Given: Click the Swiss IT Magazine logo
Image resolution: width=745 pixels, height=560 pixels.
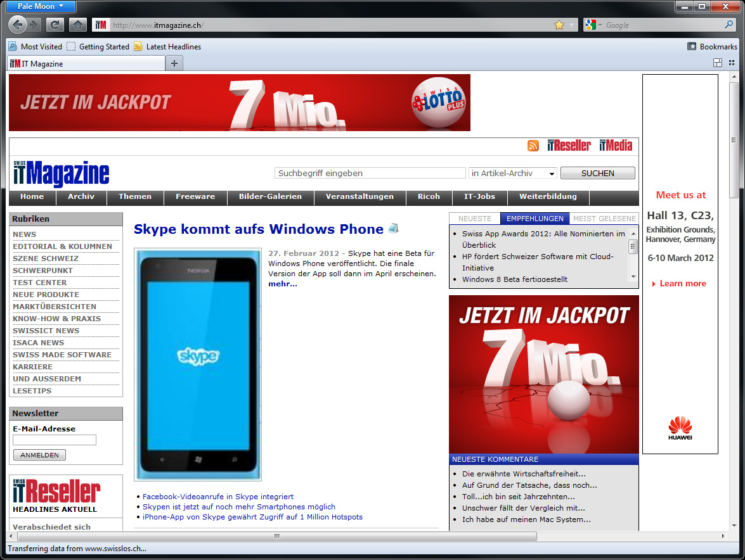Looking at the screenshot, I should (x=62, y=173).
